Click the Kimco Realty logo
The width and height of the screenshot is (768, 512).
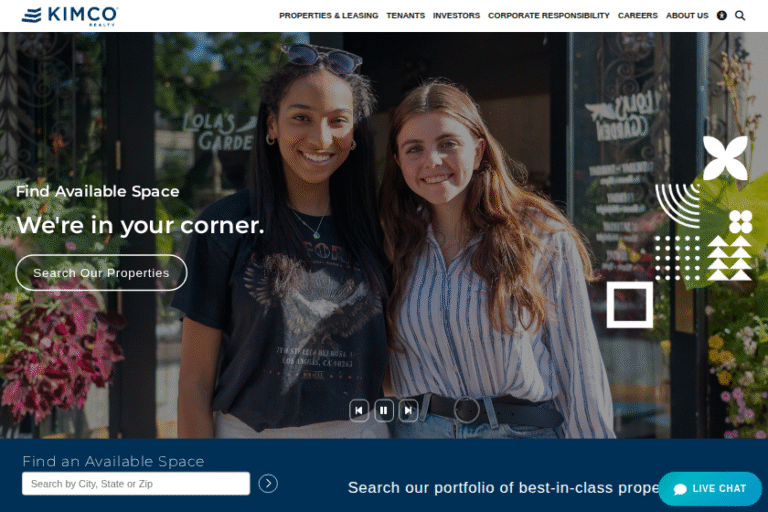[x=70, y=16]
